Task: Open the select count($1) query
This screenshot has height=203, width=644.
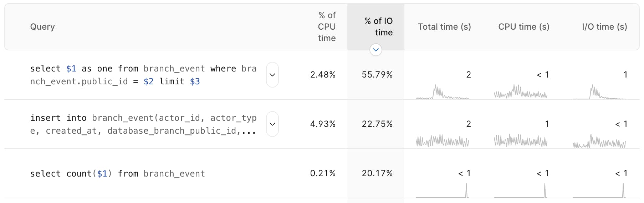Action: point(118,174)
